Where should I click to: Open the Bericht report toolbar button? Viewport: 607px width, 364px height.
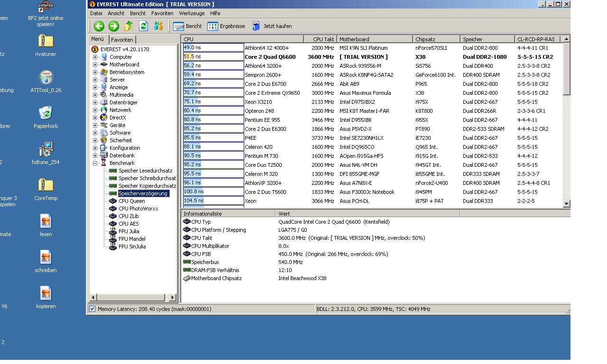click(187, 27)
